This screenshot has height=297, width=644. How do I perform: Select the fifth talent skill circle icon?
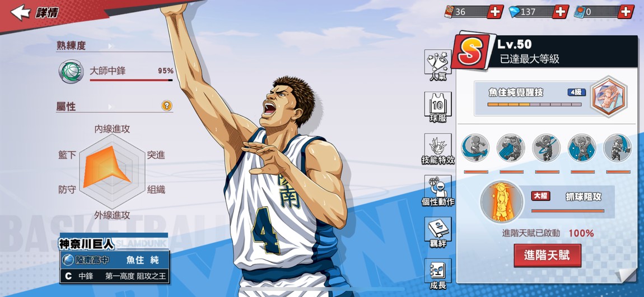[x=618, y=148]
